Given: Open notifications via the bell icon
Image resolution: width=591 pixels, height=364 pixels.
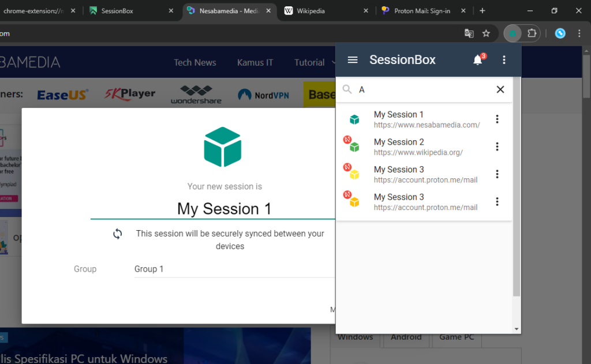Looking at the screenshot, I should pyautogui.click(x=478, y=60).
